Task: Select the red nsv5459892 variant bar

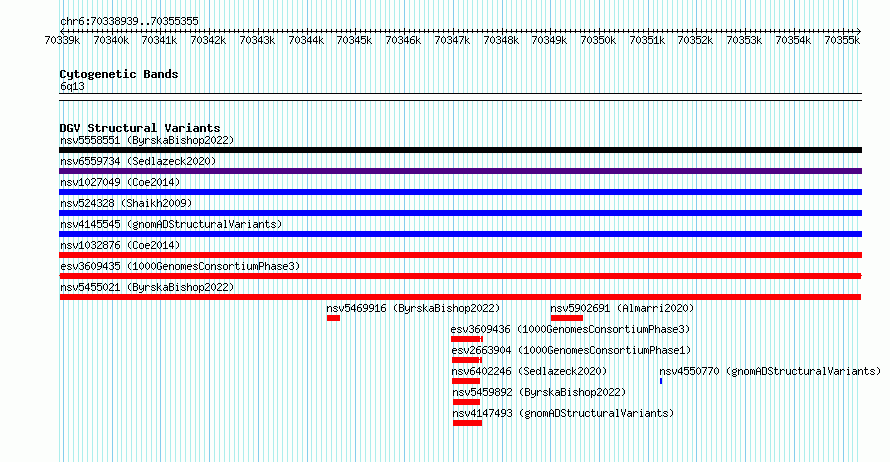Action: point(467,402)
